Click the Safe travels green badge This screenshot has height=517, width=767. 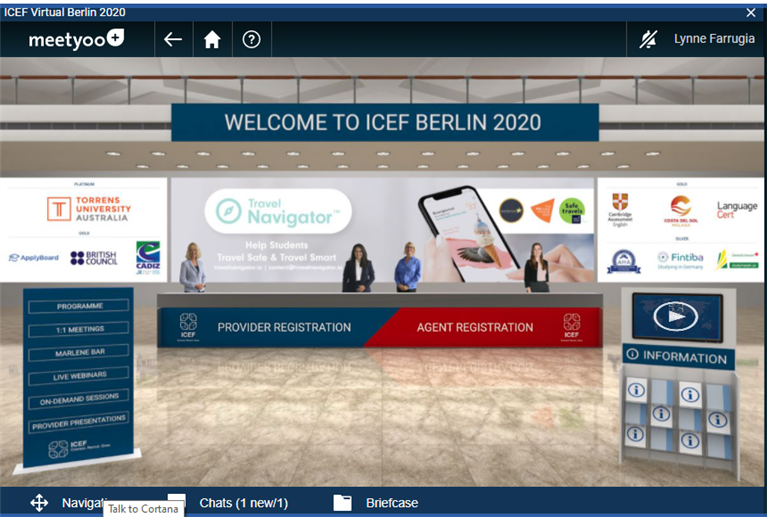pyautogui.click(x=572, y=211)
